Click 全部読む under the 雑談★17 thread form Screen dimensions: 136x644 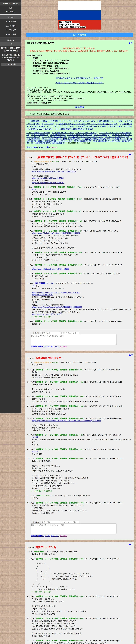click(x=34, y=346)
